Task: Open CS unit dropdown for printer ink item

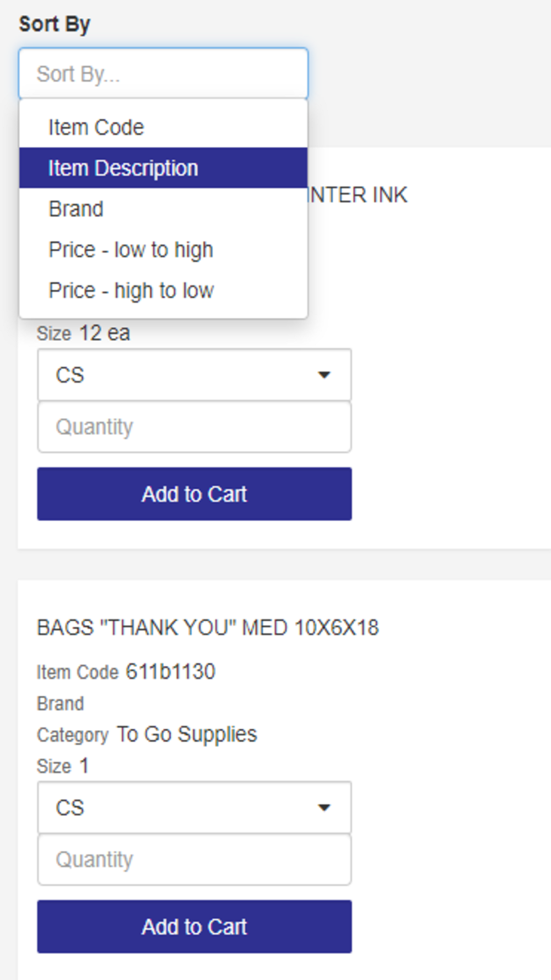Action: coord(194,375)
